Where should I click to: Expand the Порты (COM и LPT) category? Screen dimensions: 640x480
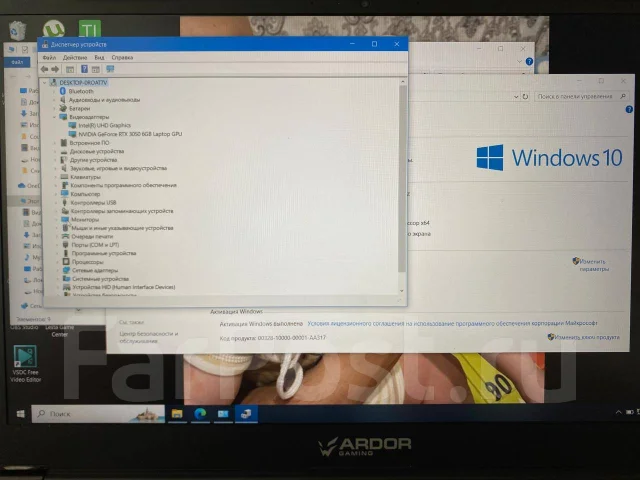point(57,245)
